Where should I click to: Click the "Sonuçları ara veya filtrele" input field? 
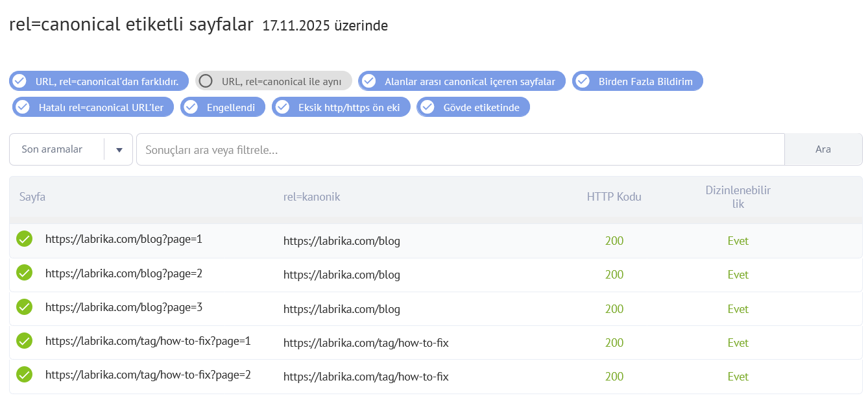[x=454, y=149]
